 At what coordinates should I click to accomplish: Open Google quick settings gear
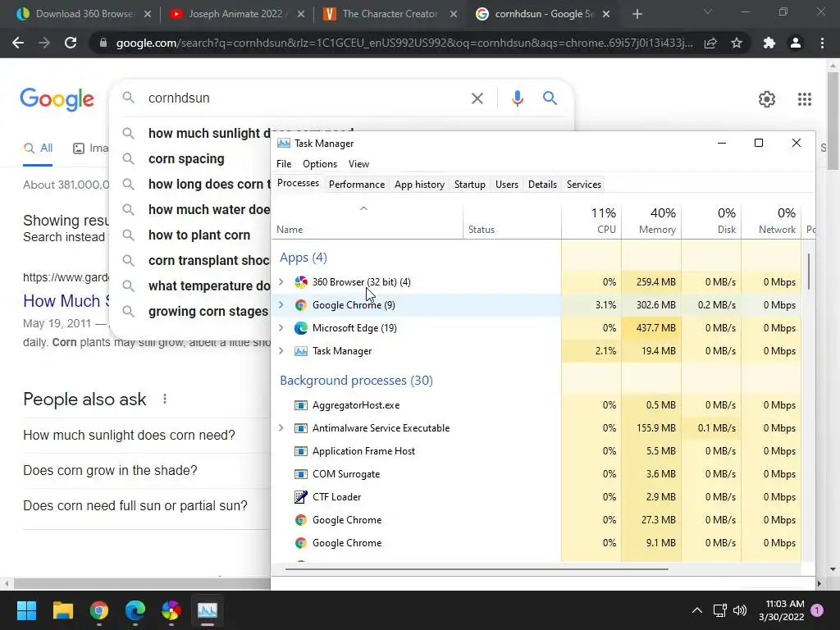tap(767, 99)
